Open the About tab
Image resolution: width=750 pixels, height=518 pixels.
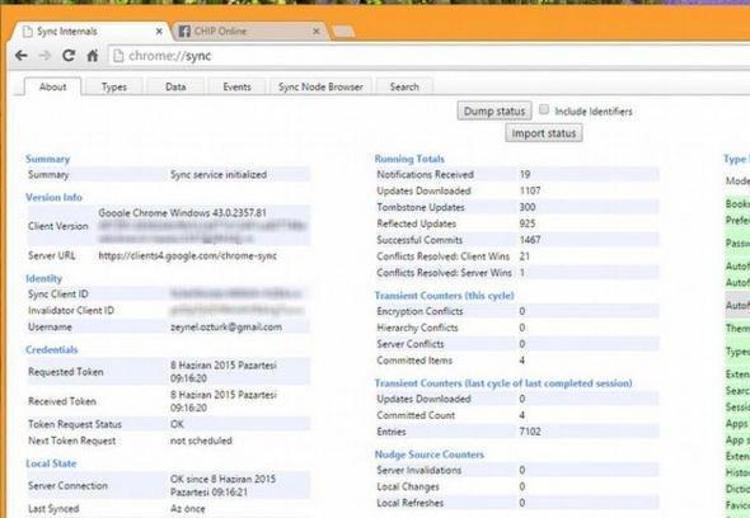(53, 87)
